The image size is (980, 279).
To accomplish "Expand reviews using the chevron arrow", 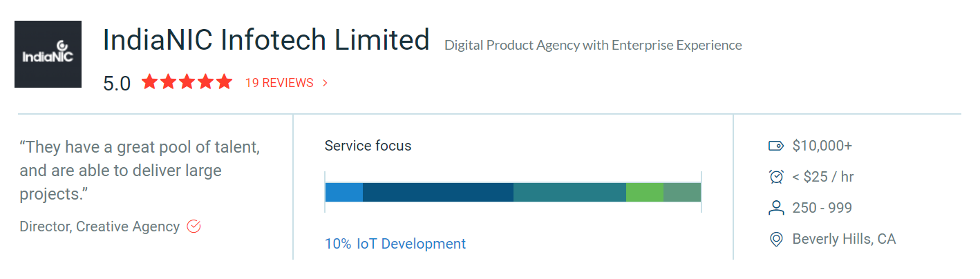I will (x=325, y=83).
